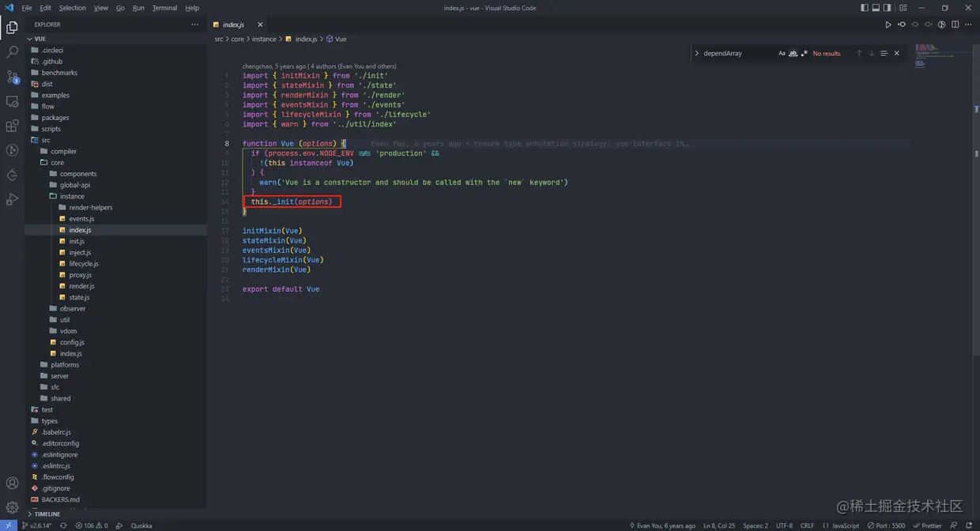Collapse the instance folder
Viewport: 980px width, 531px height.
click(x=115, y=196)
